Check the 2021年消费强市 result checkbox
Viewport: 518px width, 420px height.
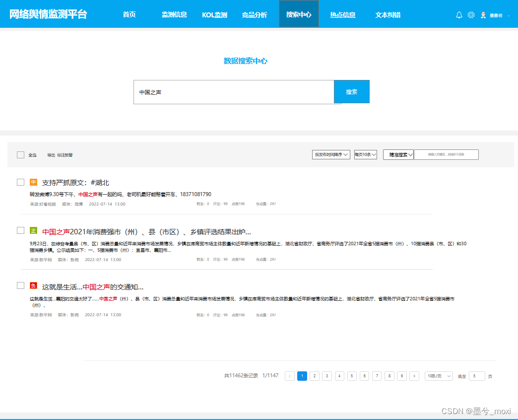click(x=20, y=230)
